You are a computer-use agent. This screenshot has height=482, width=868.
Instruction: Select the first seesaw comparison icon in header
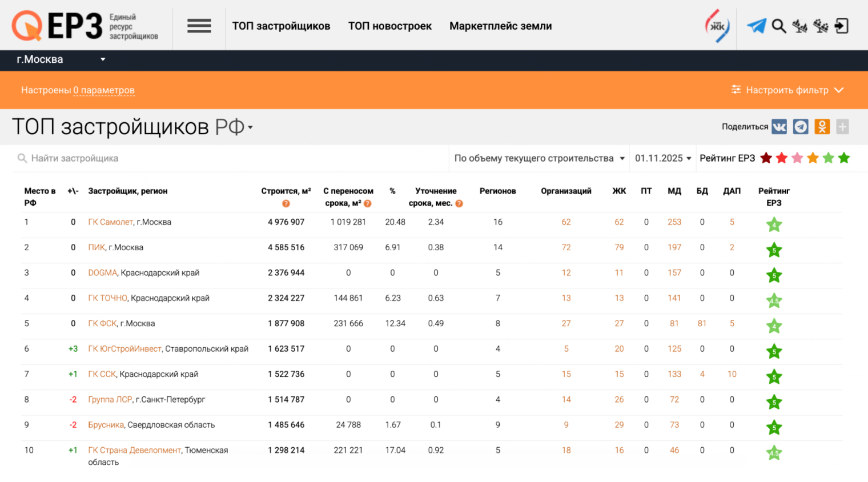(799, 26)
